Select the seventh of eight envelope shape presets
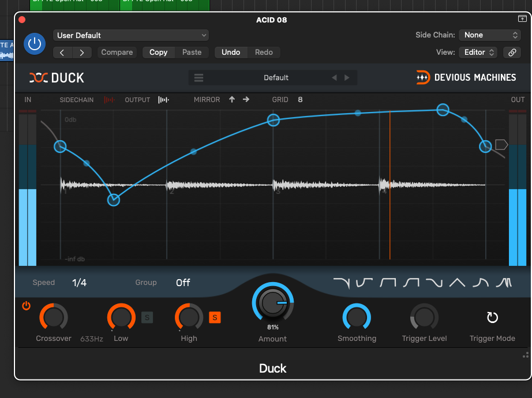The height and width of the screenshot is (398, 532). pos(481,283)
